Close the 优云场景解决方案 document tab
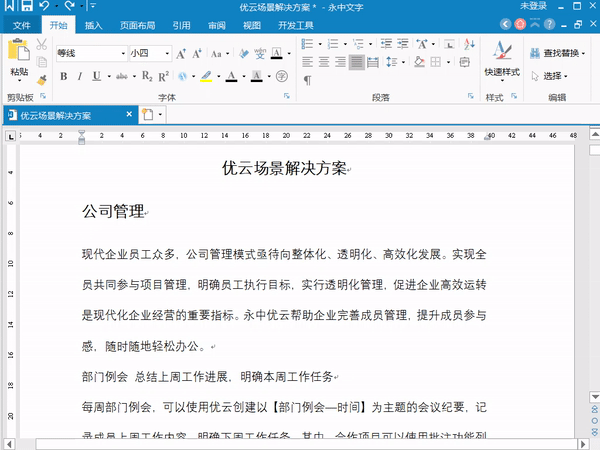 pos(128,115)
